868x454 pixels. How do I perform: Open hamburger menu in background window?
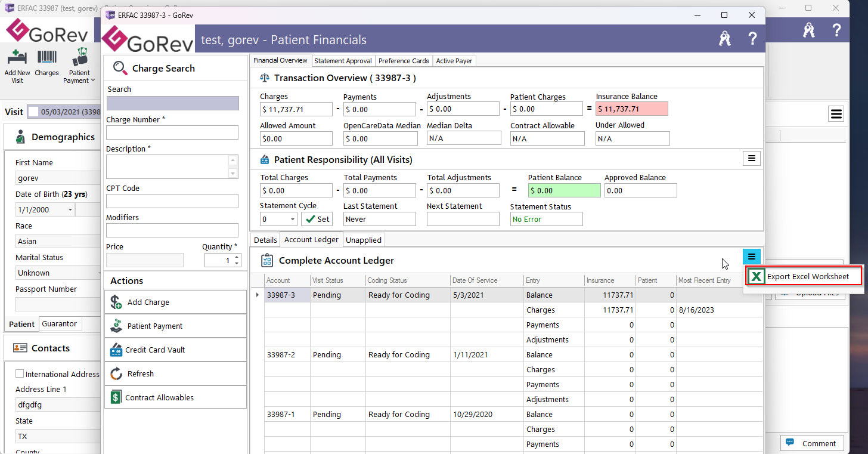point(836,114)
